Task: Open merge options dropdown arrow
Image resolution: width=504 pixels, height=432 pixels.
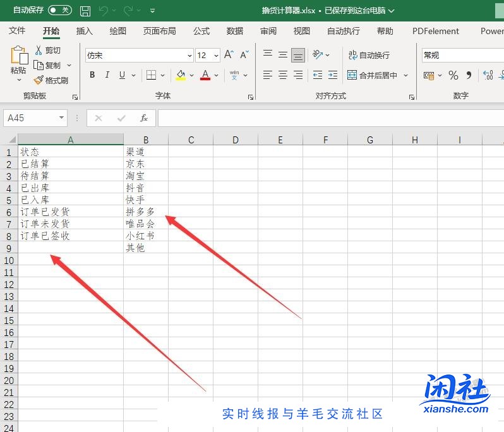Action: tap(405, 76)
